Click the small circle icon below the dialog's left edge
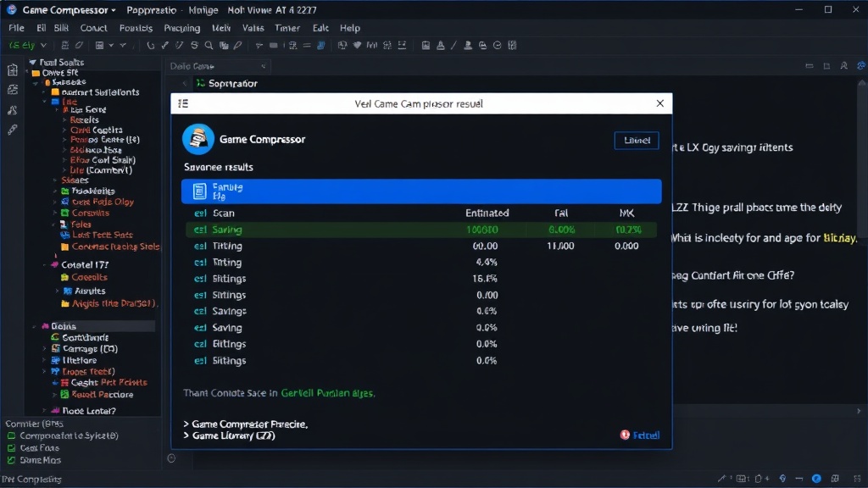This screenshot has height=488, width=868. (x=171, y=458)
